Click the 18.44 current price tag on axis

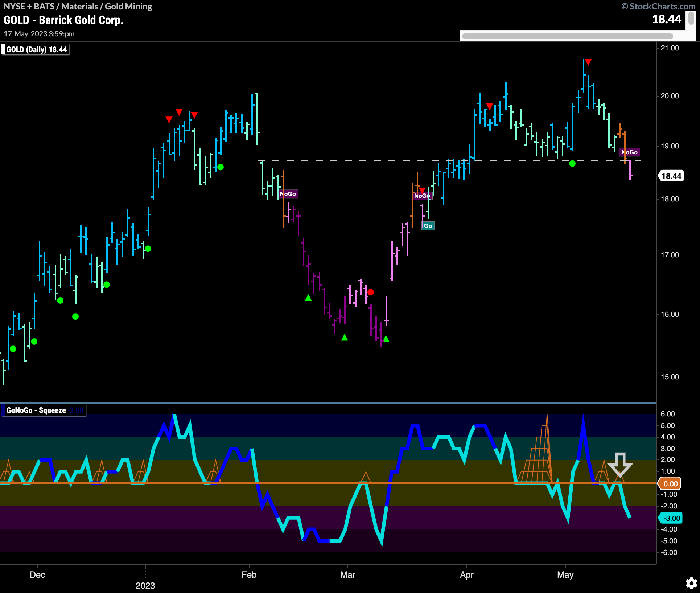click(x=671, y=176)
